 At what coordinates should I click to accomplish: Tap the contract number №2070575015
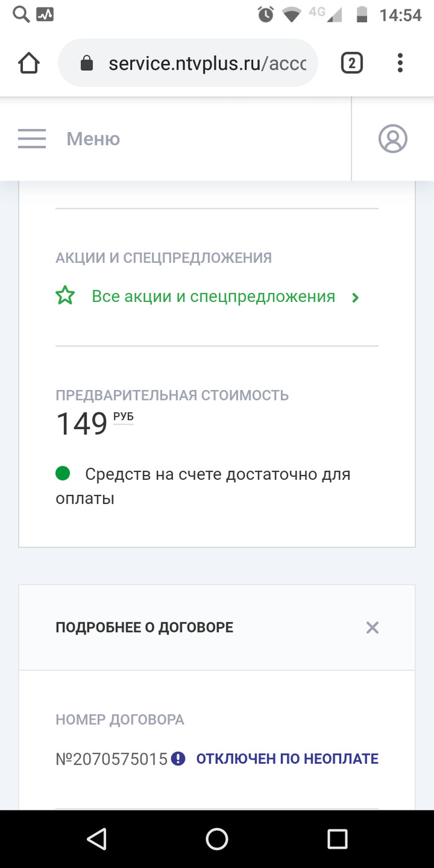click(x=112, y=758)
